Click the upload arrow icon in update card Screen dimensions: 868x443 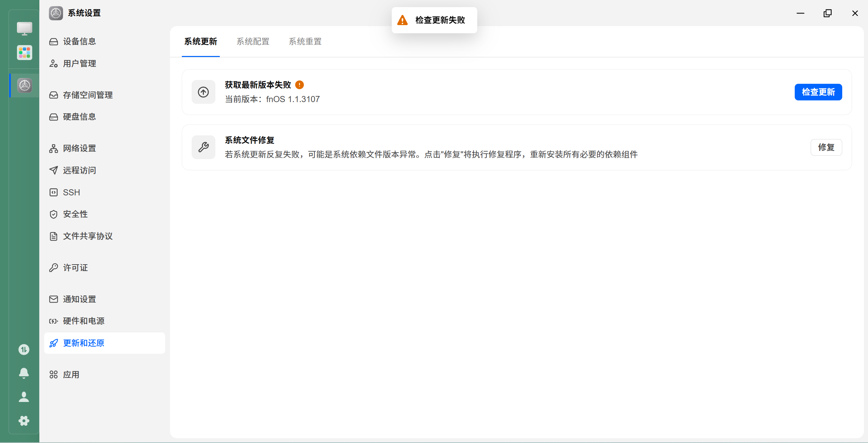click(x=204, y=92)
